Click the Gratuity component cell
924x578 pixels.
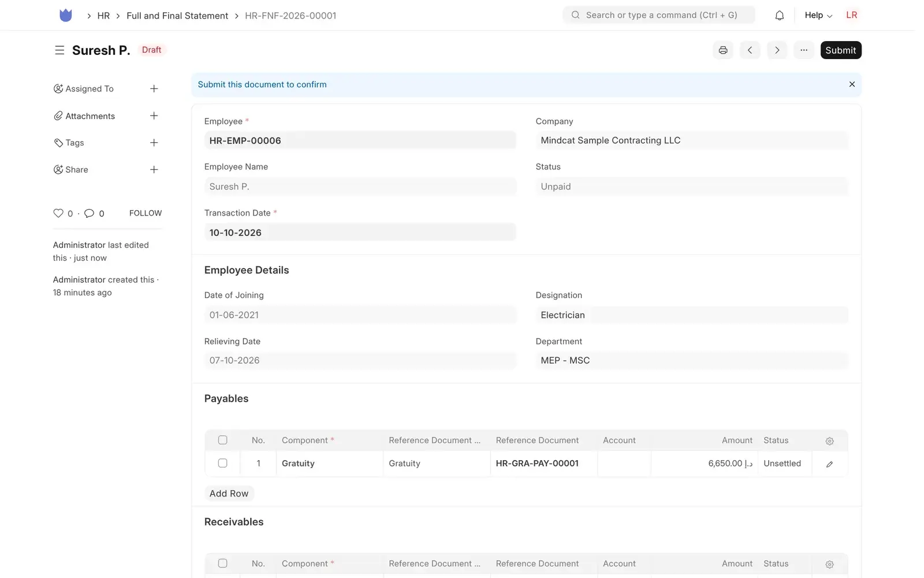click(329, 464)
